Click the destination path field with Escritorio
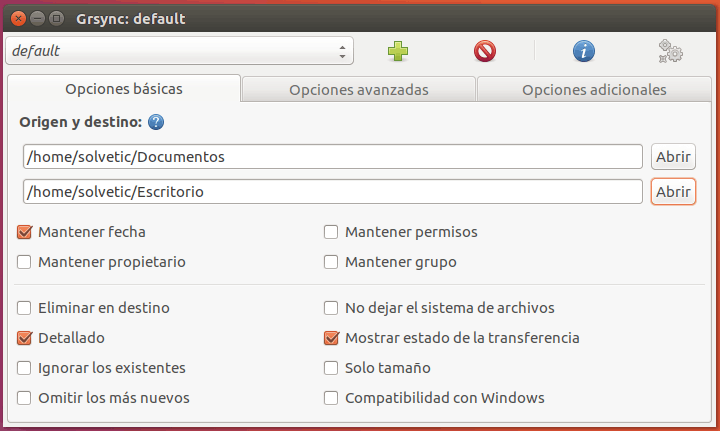 (332, 191)
